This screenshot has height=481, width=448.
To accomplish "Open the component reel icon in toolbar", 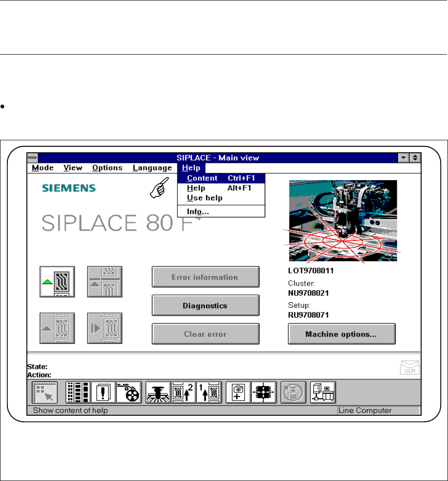I will click(x=129, y=393).
